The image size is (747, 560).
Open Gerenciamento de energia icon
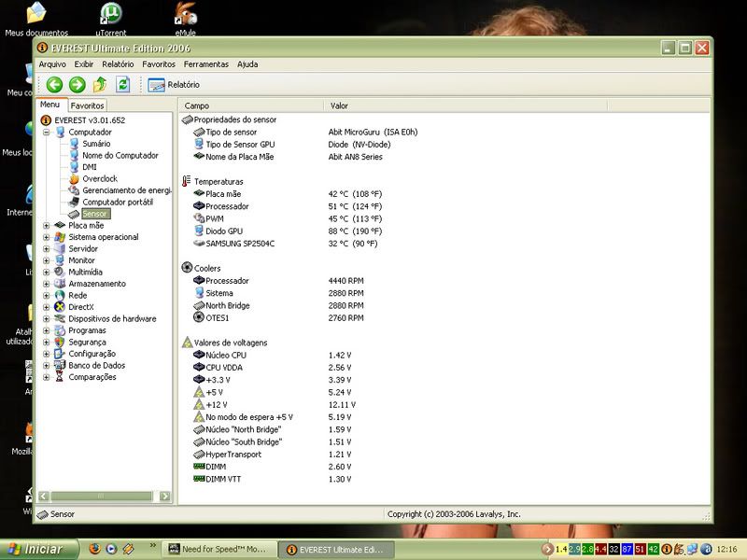pyautogui.click(x=75, y=190)
